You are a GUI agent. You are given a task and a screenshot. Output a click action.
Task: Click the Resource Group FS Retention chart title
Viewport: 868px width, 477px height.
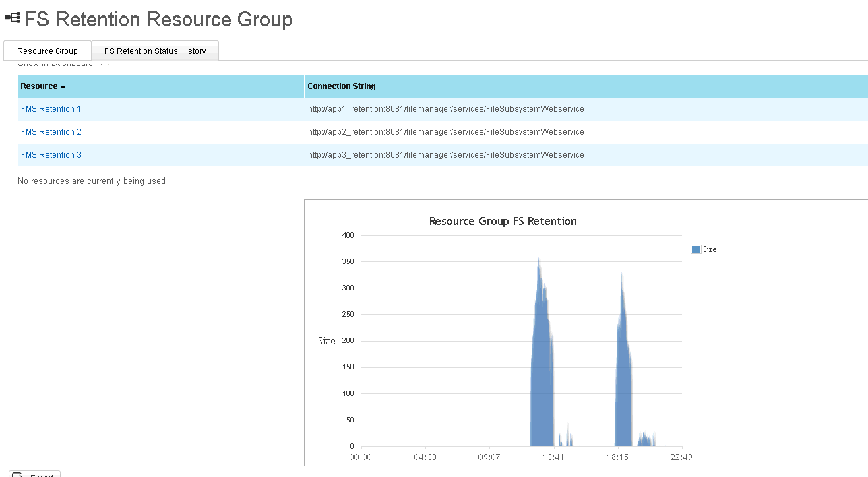click(503, 221)
